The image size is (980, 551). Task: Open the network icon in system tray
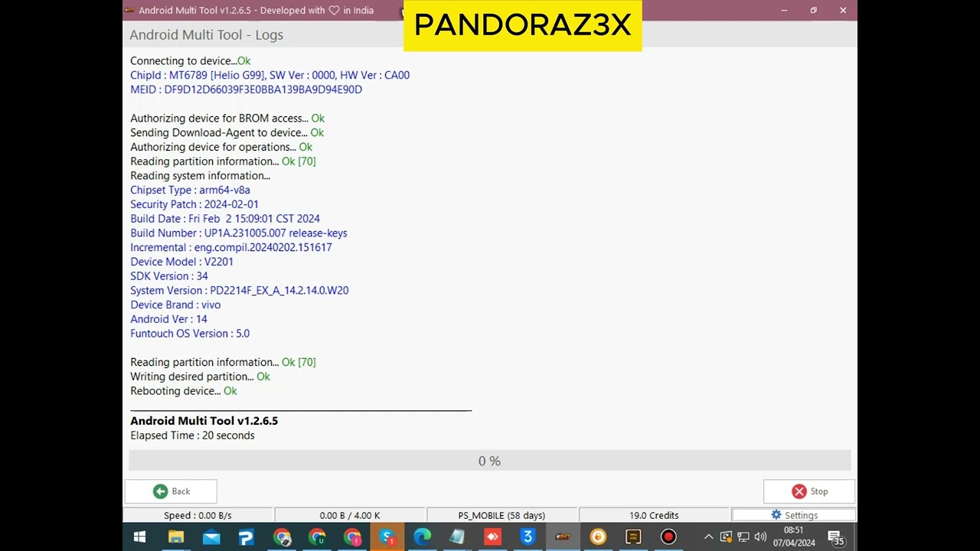coord(743,537)
